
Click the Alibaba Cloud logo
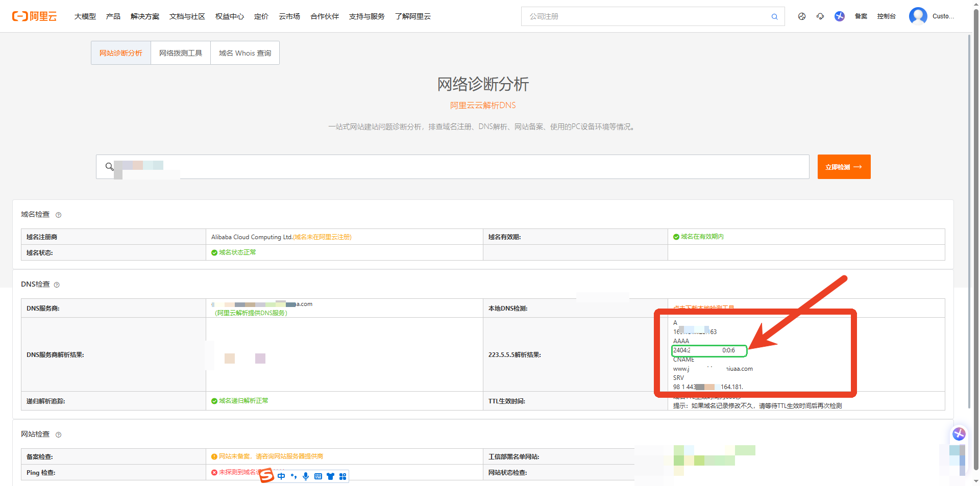[x=34, y=16]
